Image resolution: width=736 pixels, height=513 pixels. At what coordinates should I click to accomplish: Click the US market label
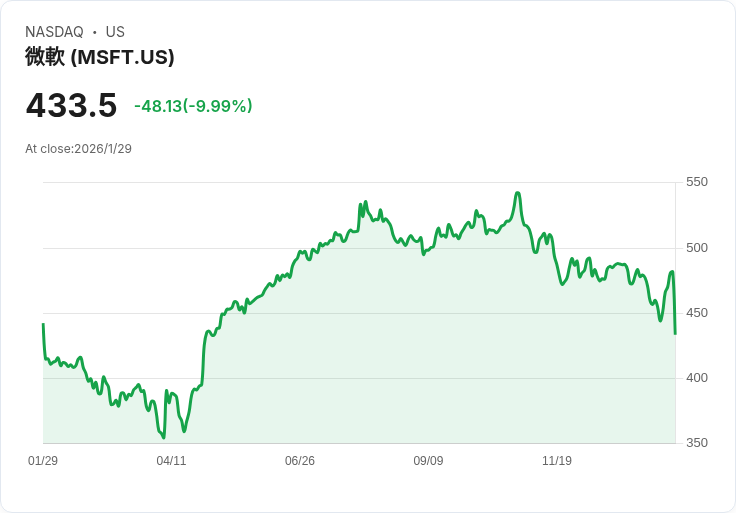[x=115, y=32]
